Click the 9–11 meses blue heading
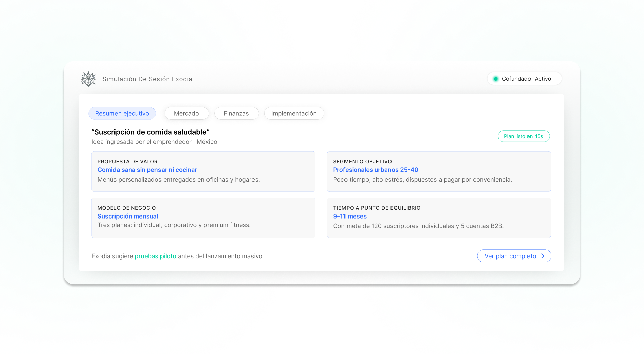This screenshot has width=644, height=354. [350, 217]
